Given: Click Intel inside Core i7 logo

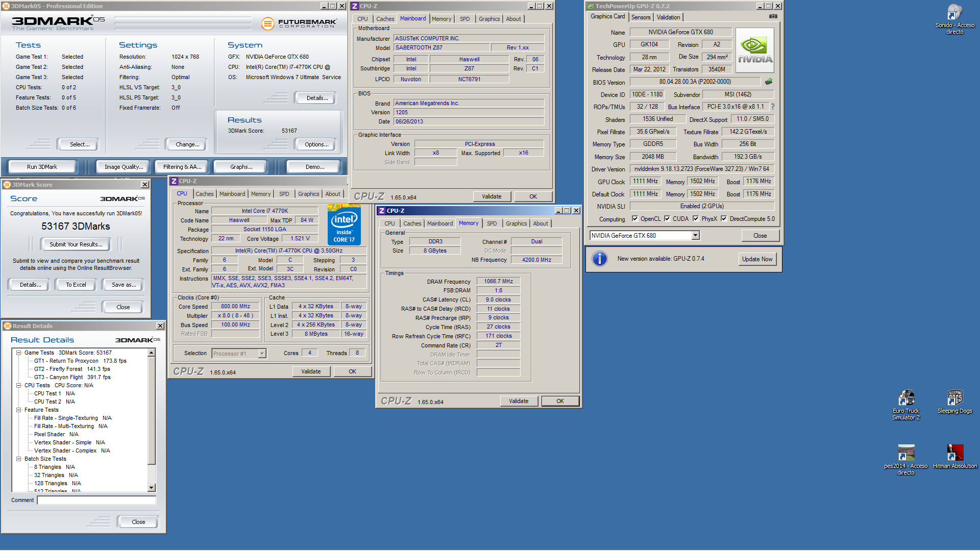Looking at the screenshot, I should 344,225.
